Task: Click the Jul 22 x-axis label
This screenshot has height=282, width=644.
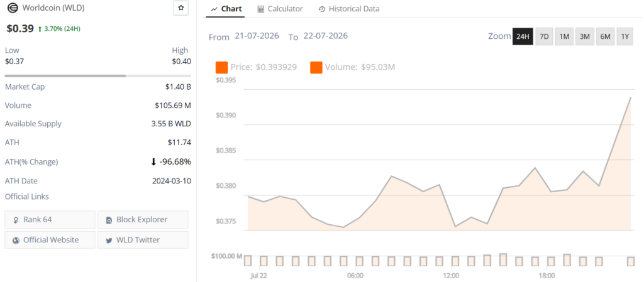Action: 258,276
